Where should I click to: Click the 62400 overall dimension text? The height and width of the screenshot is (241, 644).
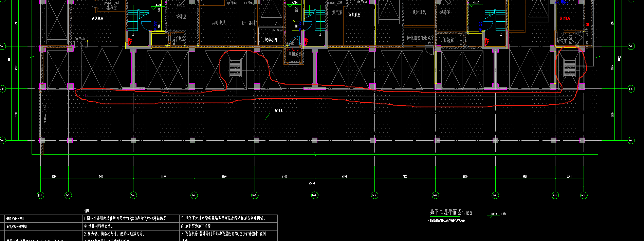[x=312, y=183]
